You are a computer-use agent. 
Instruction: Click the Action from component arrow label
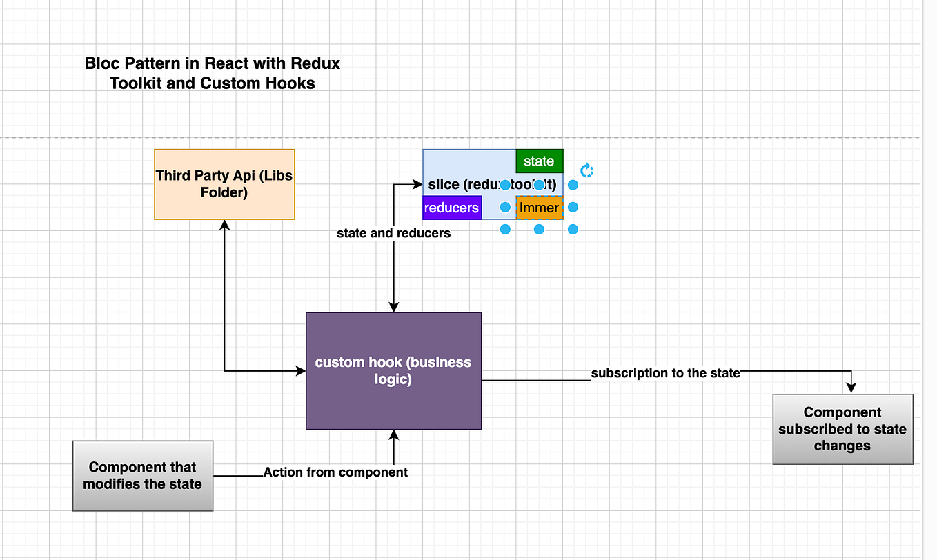335,472
